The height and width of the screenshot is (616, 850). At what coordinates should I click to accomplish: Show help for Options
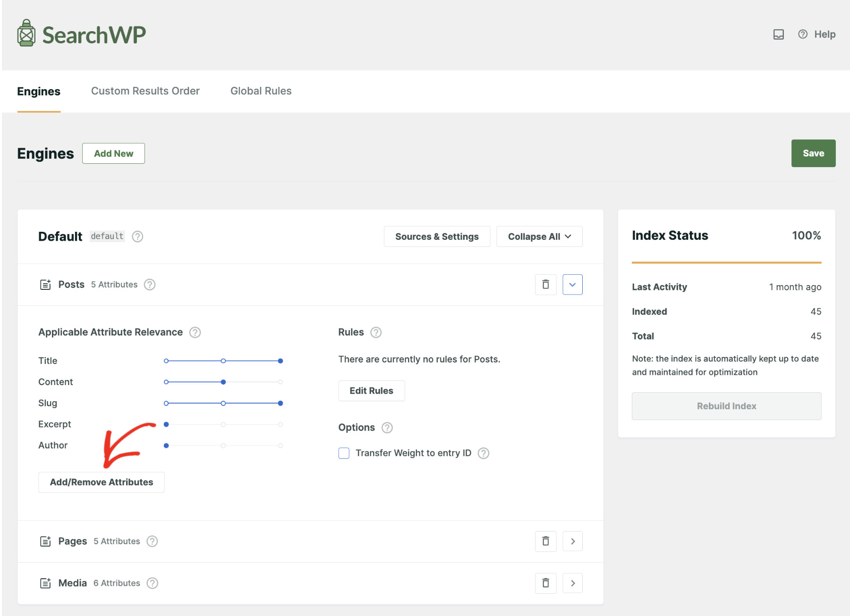tap(387, 428)
